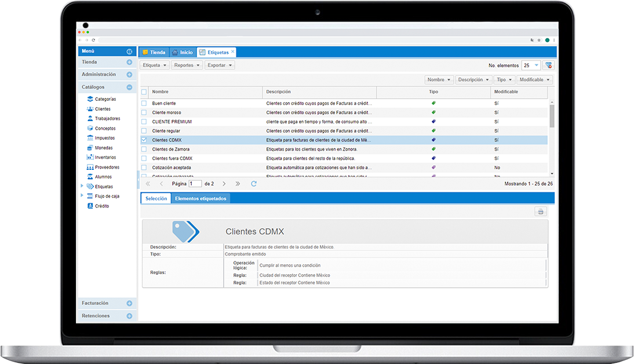Click the Página number input field
634x364 pixels.
[x=195, y=184]
